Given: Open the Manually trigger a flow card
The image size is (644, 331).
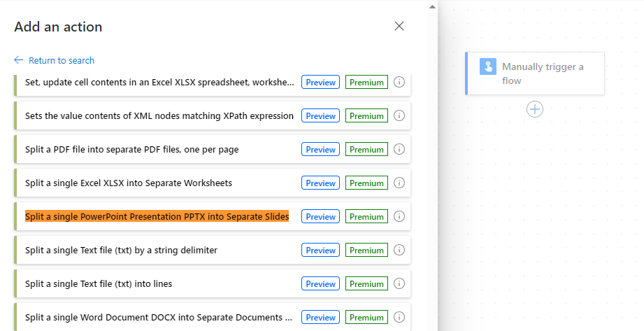Looking at the screenshot, I should click(535, 73).
